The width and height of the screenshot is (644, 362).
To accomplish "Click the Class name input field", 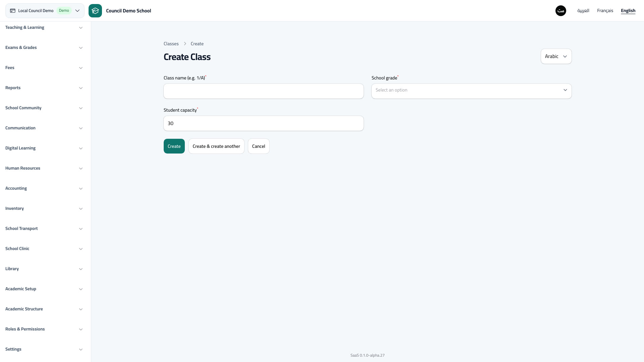I will click(x=264, y=91).
